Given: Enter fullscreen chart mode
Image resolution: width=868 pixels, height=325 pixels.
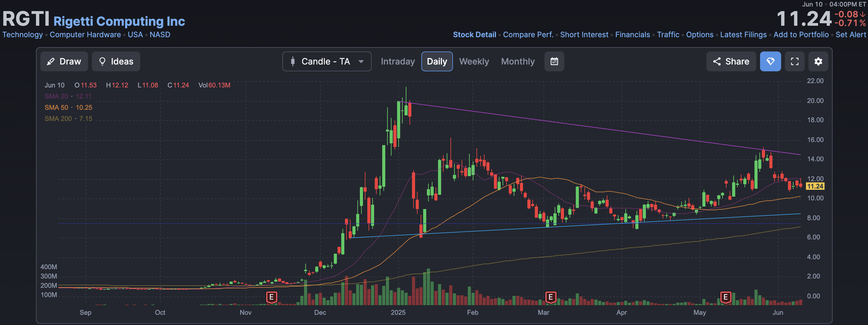Looking at the screenshot, I should [x=794, y=61].
